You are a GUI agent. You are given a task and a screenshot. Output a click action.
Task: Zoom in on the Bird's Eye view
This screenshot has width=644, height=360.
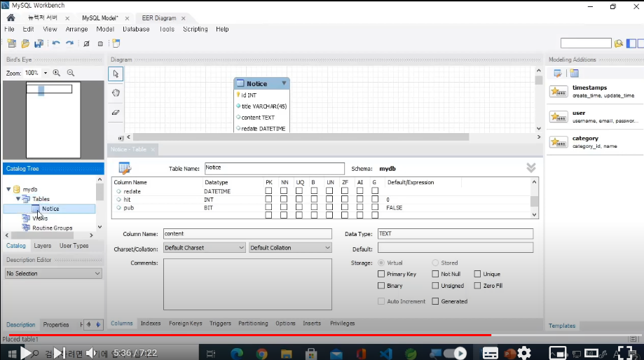57,73
